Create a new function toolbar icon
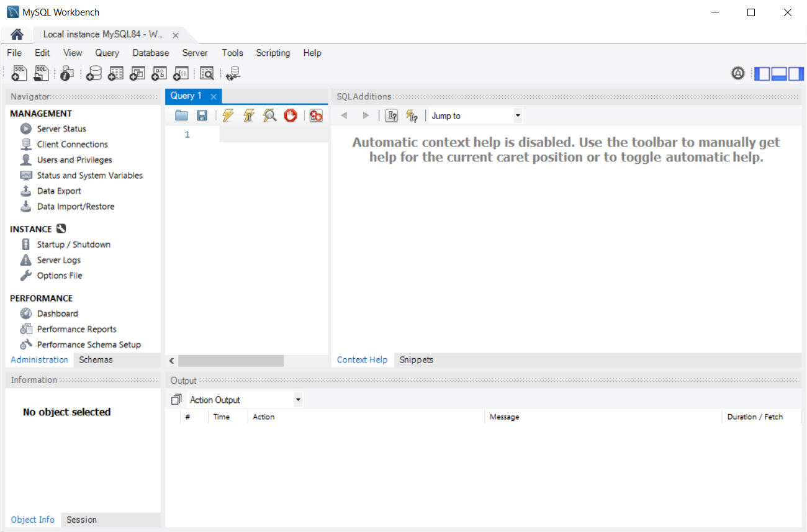 181,73
